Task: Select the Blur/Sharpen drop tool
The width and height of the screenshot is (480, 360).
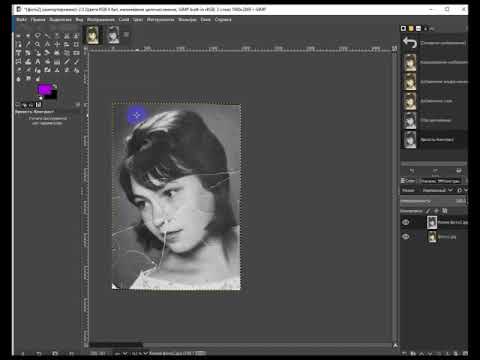Action: [18, 79]
